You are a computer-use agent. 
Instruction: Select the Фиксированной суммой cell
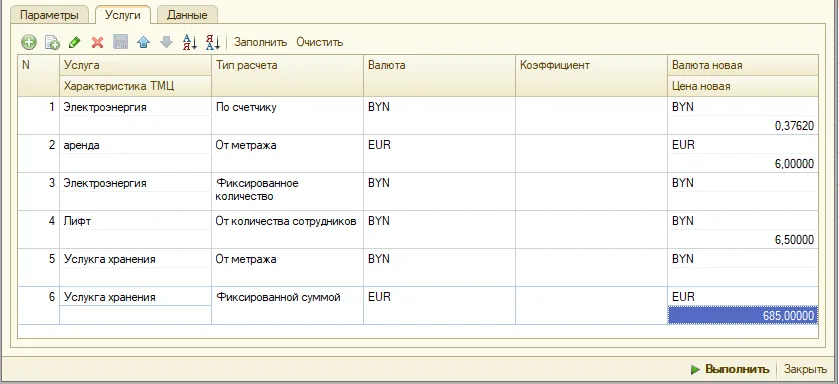[287, 305]
